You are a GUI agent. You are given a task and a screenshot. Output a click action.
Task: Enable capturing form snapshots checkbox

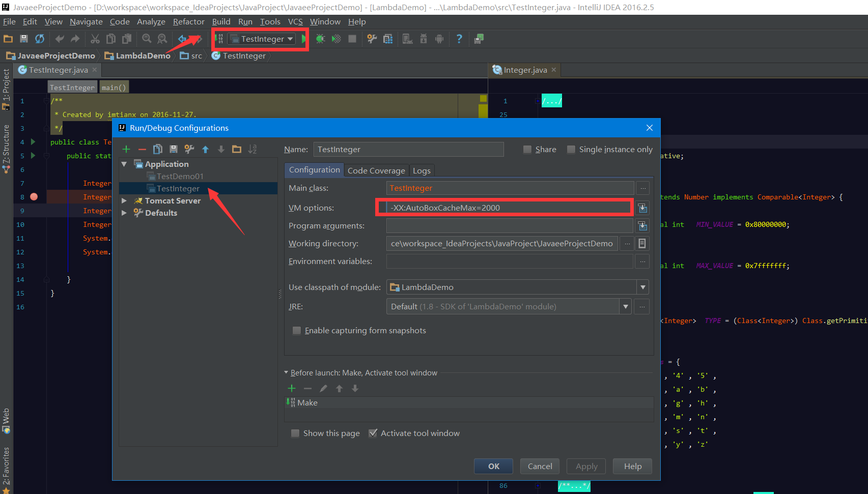297,331
